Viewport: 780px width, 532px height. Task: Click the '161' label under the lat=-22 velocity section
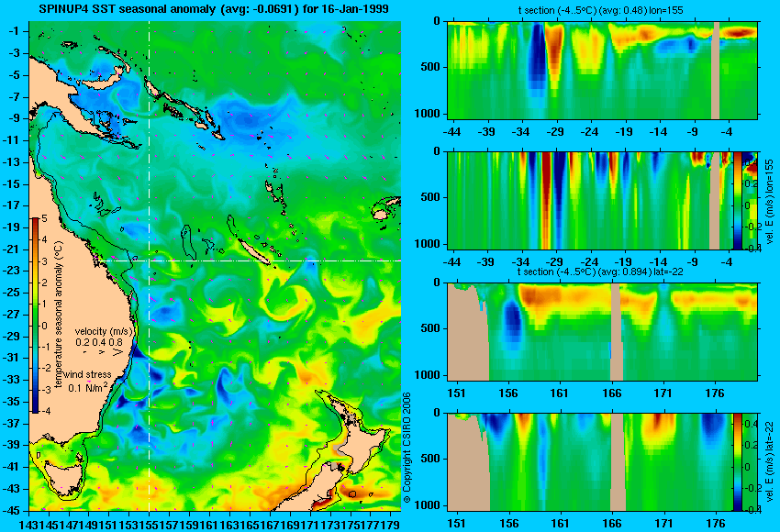point(560,524)
